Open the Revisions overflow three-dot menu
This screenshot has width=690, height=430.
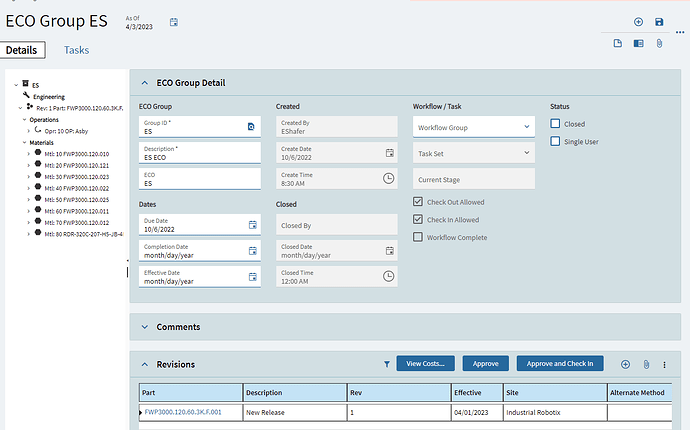(664, 364)
